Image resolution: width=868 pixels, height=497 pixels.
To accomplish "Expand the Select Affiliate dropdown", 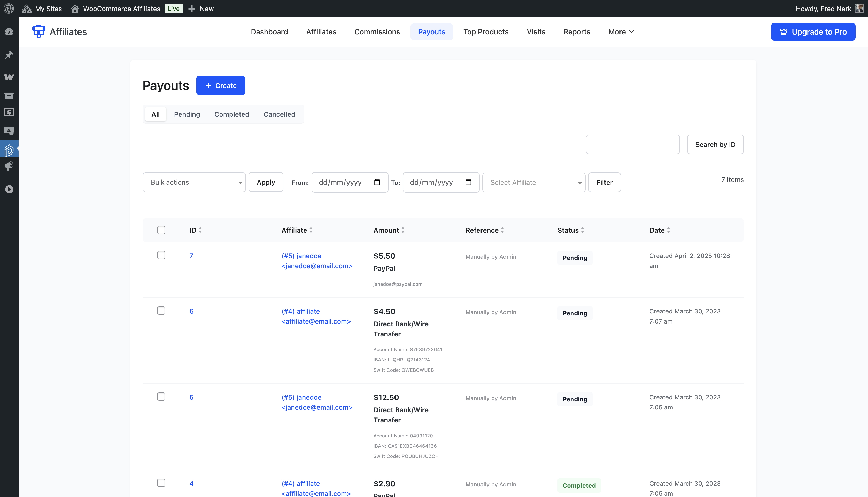I will [533, 183].
